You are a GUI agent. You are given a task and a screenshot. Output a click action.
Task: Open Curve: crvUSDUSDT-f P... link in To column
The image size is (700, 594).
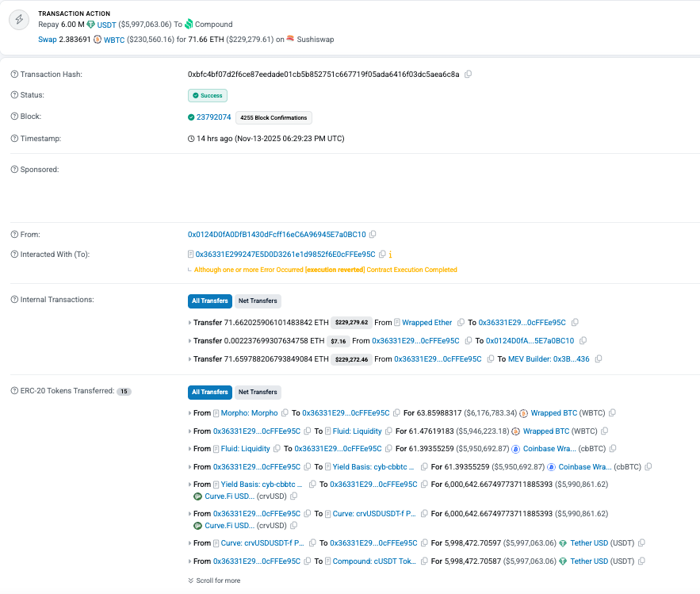coord(374,514)
